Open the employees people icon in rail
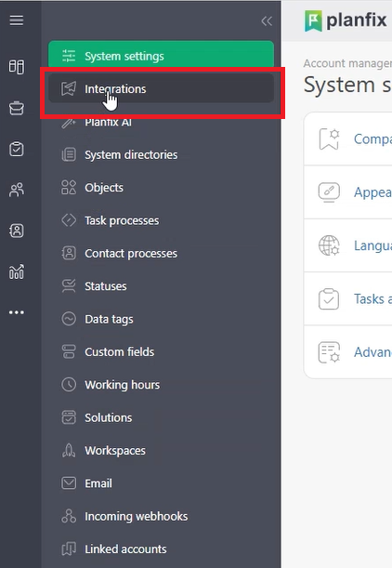This screenshot has height=568, width=392. pos(17,190)
